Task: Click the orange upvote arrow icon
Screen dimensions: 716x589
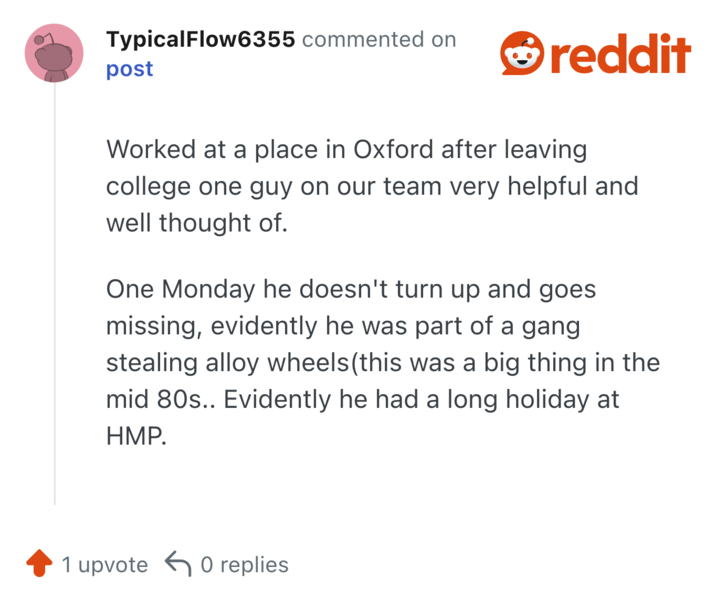Action: 38,564
